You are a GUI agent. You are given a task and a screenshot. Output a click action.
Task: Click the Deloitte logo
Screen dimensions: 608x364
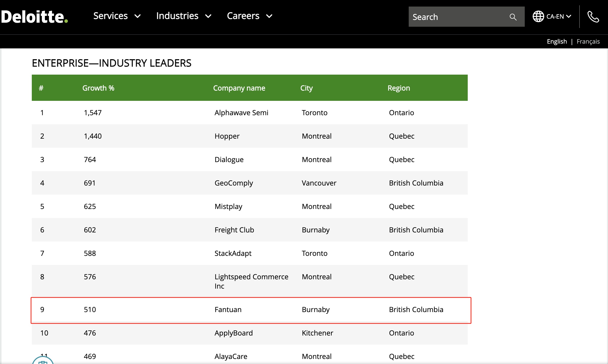[x=34, y=17]
